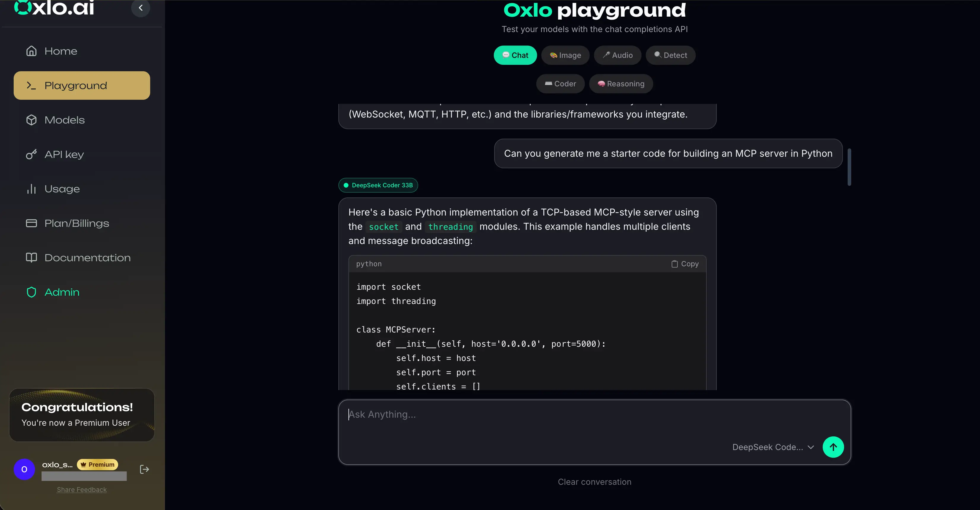
Task: Open the Home page from sidebar
Action: pyautogui.click(x=61, y=51)
